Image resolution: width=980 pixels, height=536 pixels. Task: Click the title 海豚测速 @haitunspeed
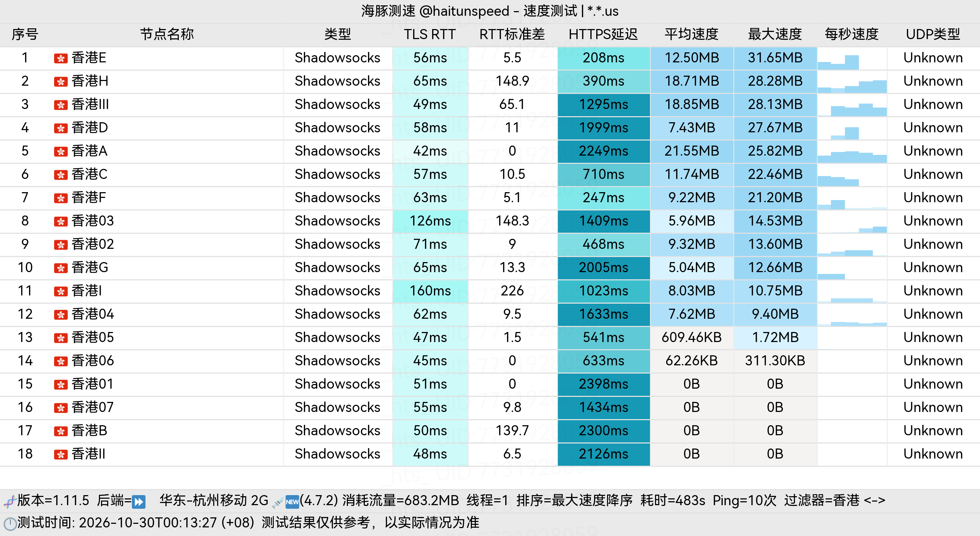[x=435, y=11]
